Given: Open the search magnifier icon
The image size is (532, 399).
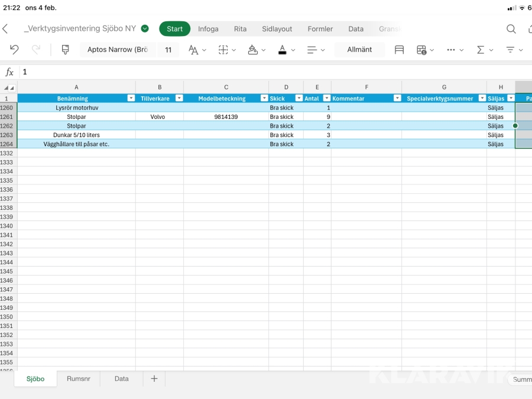Looking at the screenshot, I should 511,29.
